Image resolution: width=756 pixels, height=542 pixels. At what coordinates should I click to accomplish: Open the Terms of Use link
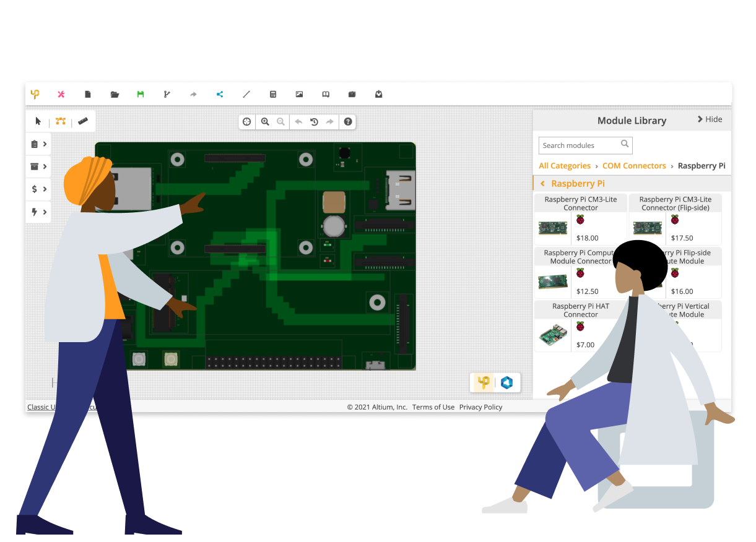point(433,407)
